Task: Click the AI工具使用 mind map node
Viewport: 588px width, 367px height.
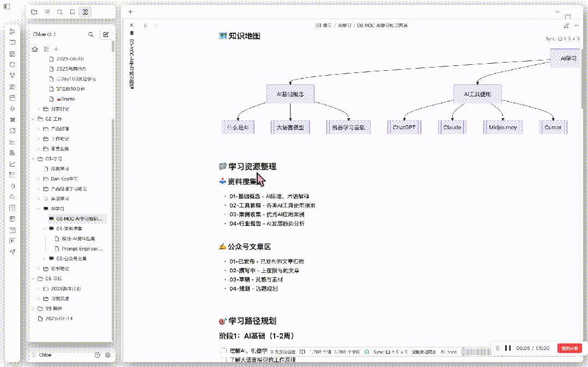Action: [477, 94]
